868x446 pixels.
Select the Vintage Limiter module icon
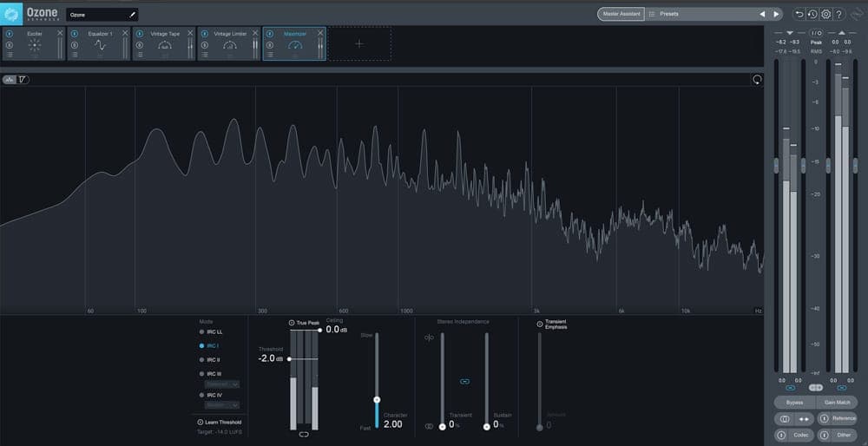tap(230, 45)
